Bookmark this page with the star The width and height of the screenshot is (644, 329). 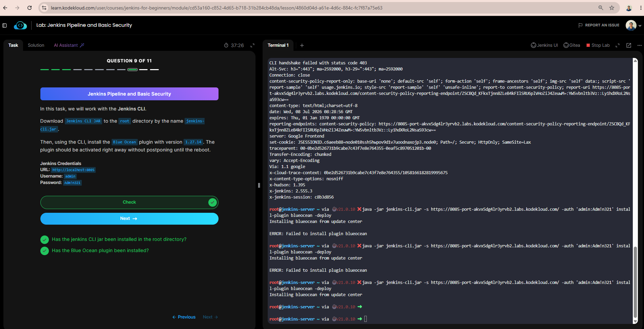point(612,8)
